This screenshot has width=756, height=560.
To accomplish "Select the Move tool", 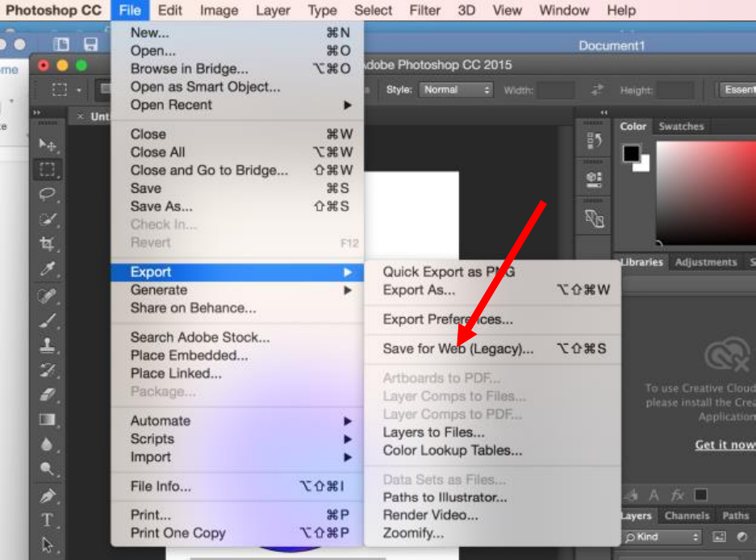I will click(48, 144).
